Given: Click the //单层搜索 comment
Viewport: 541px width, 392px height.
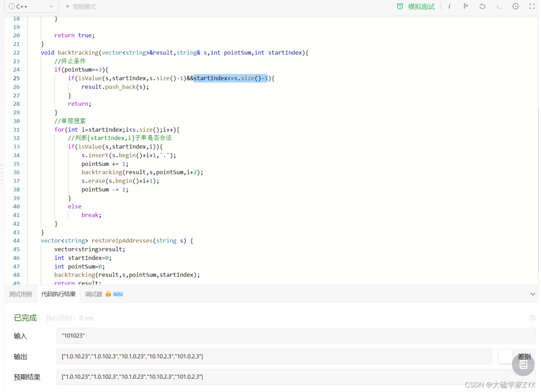Looking at the screenshot, I should (70, 121).
